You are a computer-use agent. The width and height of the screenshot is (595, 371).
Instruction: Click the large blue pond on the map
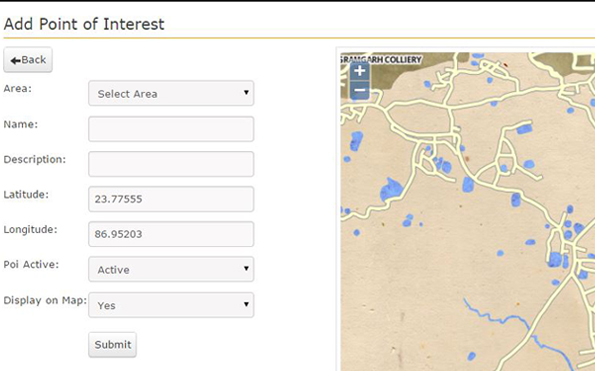[x=391, y=189]
